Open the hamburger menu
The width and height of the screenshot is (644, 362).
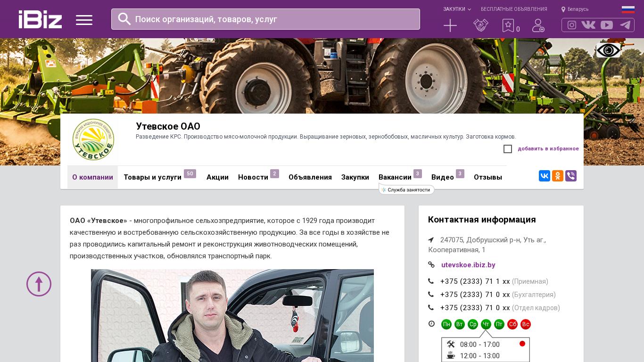point(84,20)
